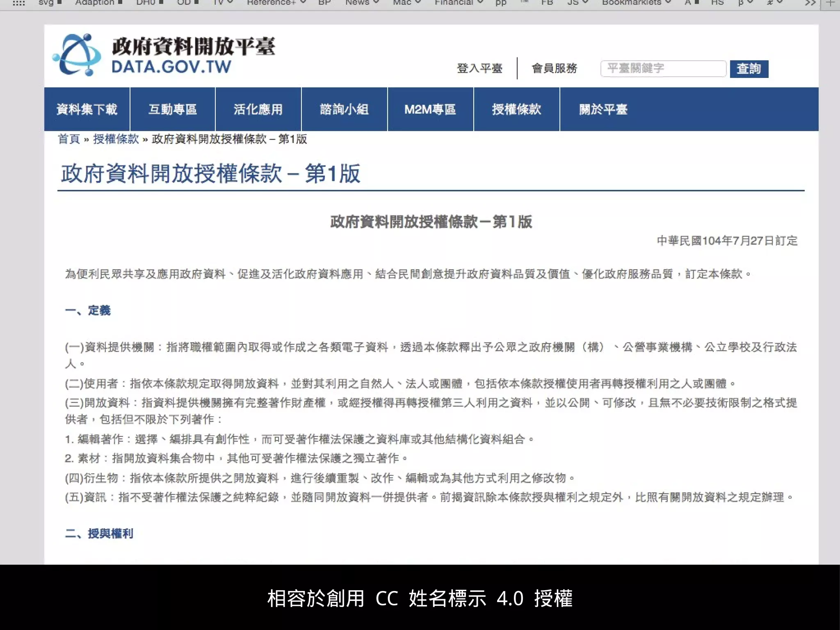Click definition (一)資料提供機關
Viewport: 840px width, 630px height.
(431, 355)
